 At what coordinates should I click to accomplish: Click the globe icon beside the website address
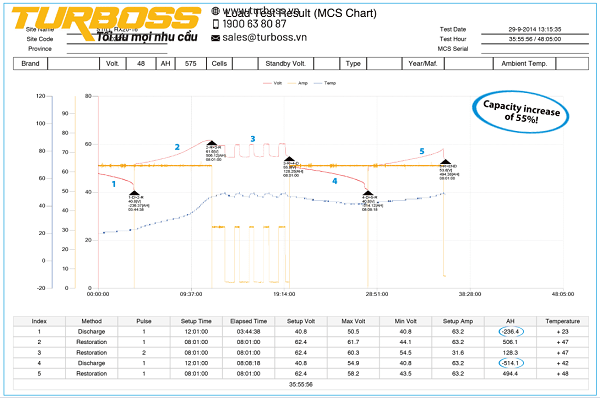pos(215,11)
